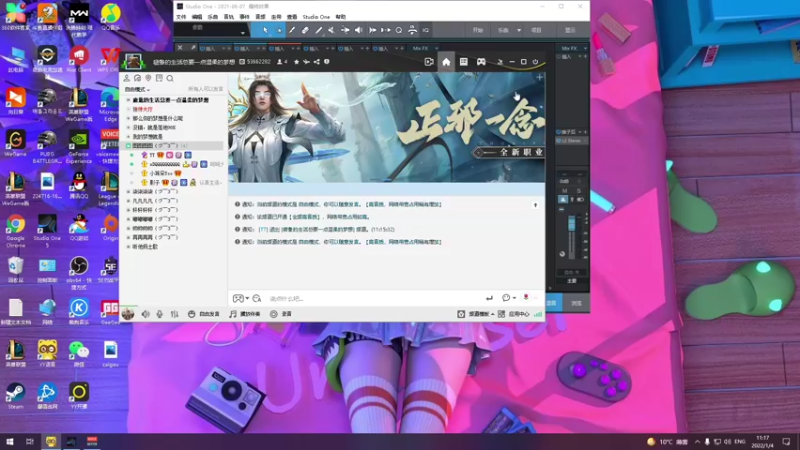The height and width of the screenshot is (450, 800).
Task: Click the pan knob on mixer channel
Action: pos(562,254)
